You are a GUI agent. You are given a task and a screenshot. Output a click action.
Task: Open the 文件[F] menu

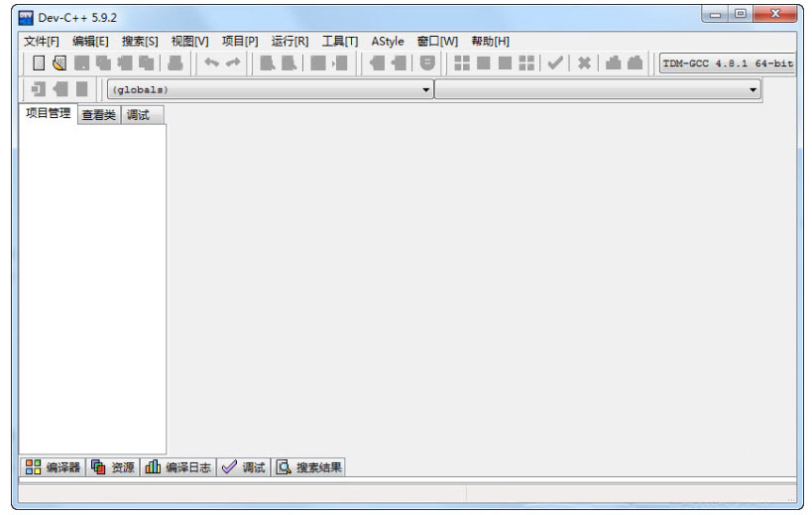point(42,41)
